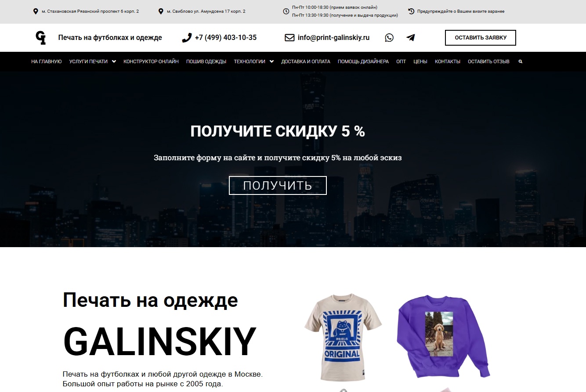Open the WhatsApp chat icon

click(x=389, y=38)
